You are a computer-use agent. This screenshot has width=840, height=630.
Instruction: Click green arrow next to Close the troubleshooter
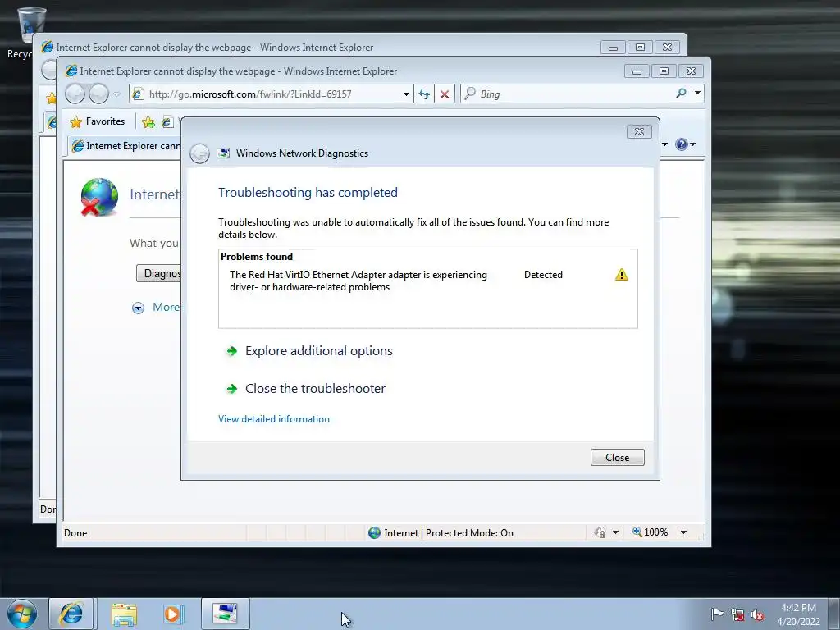coord(232,389)
